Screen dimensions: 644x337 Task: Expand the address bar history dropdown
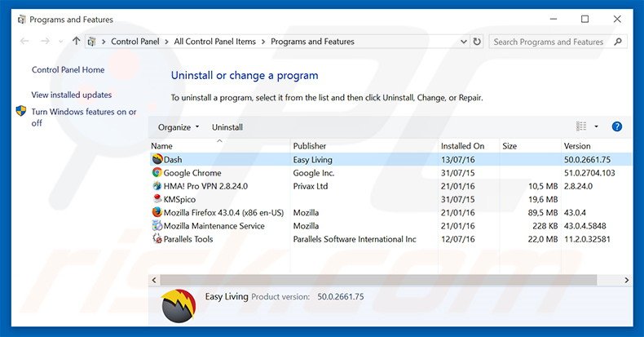click(x=463, y=42)
